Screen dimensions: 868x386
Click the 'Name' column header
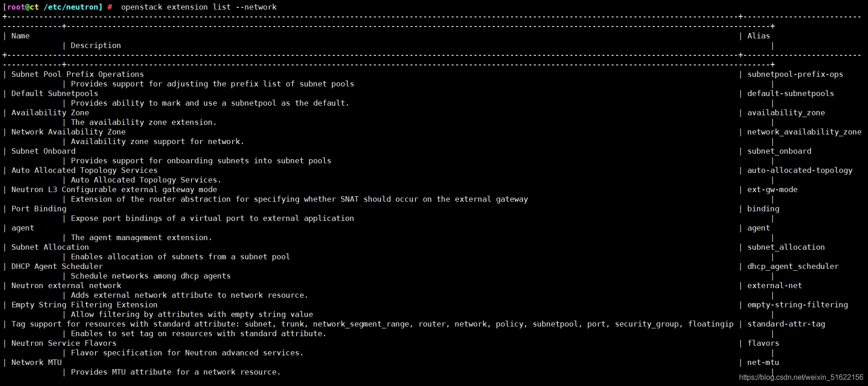coord(21,36)
